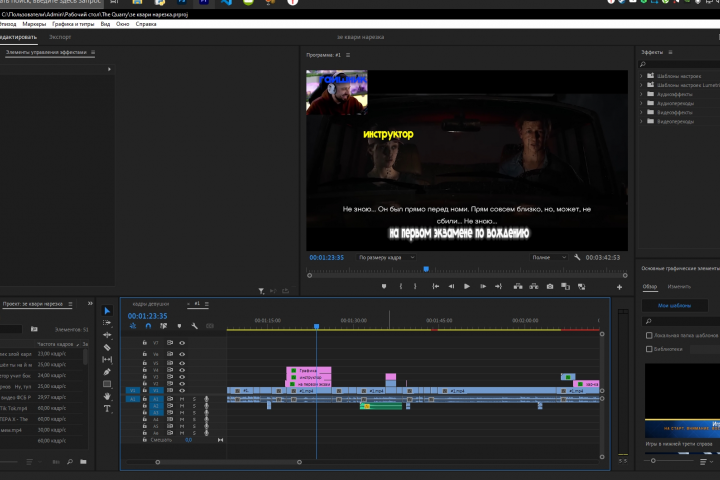Enable the Local Templates Folder checkbox
Screen dimensions: 720x480
(x=648, y=336)
